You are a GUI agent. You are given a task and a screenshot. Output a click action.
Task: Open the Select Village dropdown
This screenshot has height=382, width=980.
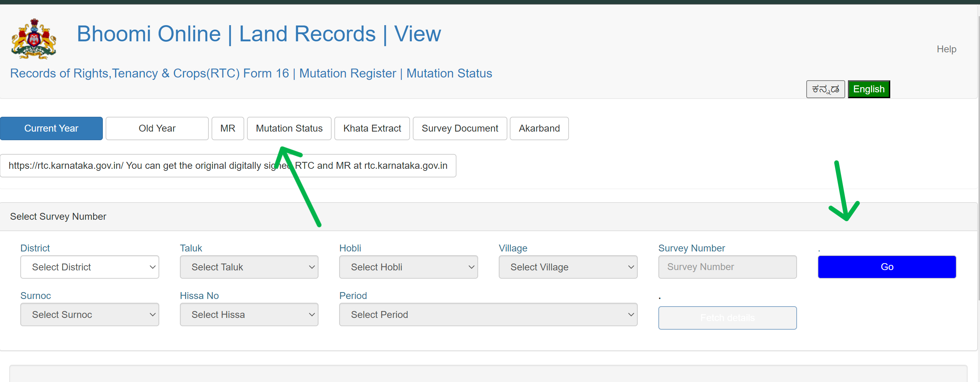pyautogui.click(x=568, y=267)
